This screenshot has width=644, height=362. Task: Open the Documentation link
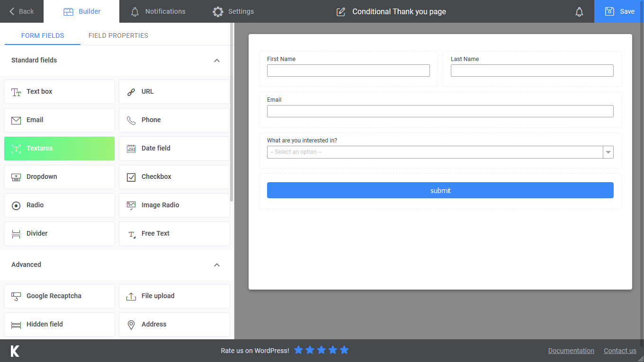click(571, 351)
